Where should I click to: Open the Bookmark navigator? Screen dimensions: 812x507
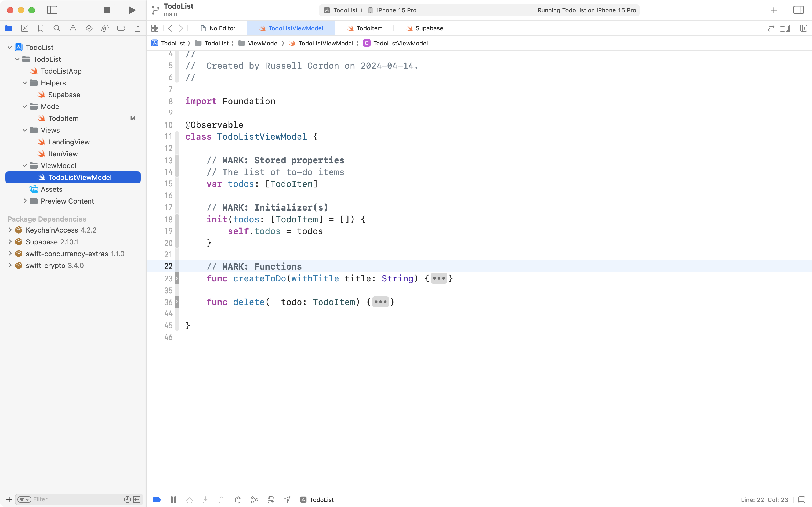pos(41,28)
